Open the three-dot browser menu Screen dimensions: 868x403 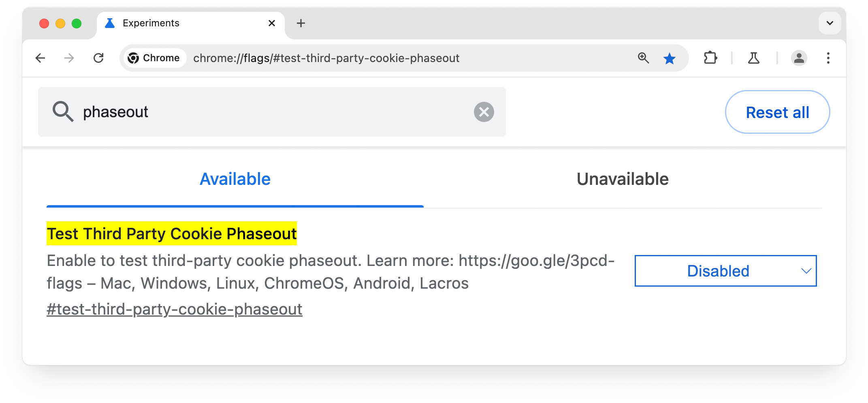(828, 58)
